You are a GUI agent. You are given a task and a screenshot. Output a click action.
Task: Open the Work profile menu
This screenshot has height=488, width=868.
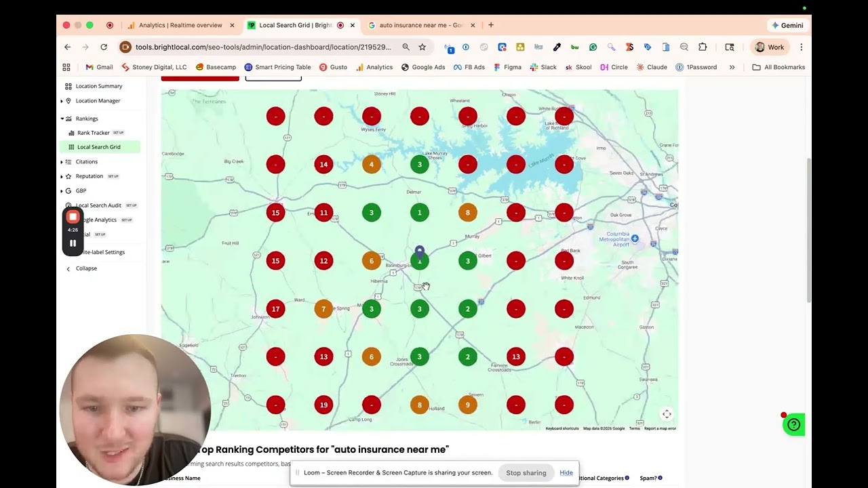coord(770,47)
